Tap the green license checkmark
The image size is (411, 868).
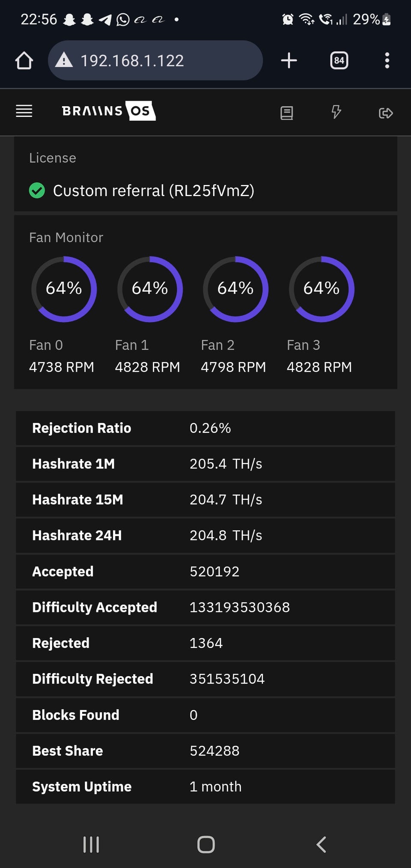pyautogui.click(x=37, y=191)
